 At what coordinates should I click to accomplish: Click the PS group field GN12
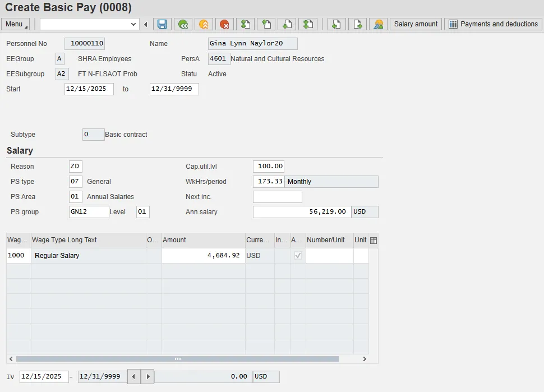click(x=89, y=212)
